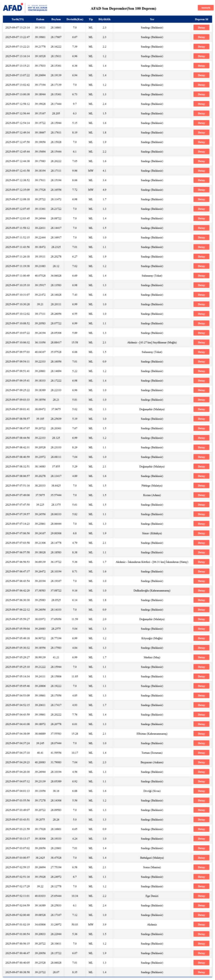
Task: View Detay for Soma (Manisa) earthquake
Action: pyautogui.click(x=201, y=867)
